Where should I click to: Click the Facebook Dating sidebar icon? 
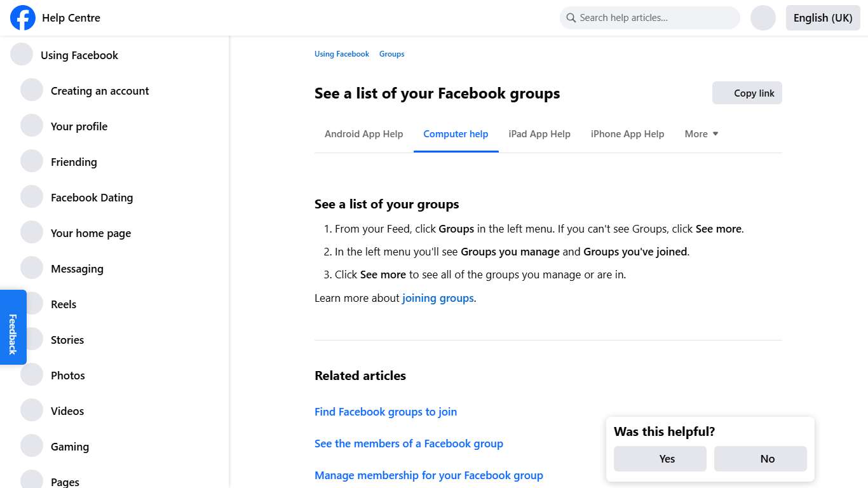(x=32, y=196)
